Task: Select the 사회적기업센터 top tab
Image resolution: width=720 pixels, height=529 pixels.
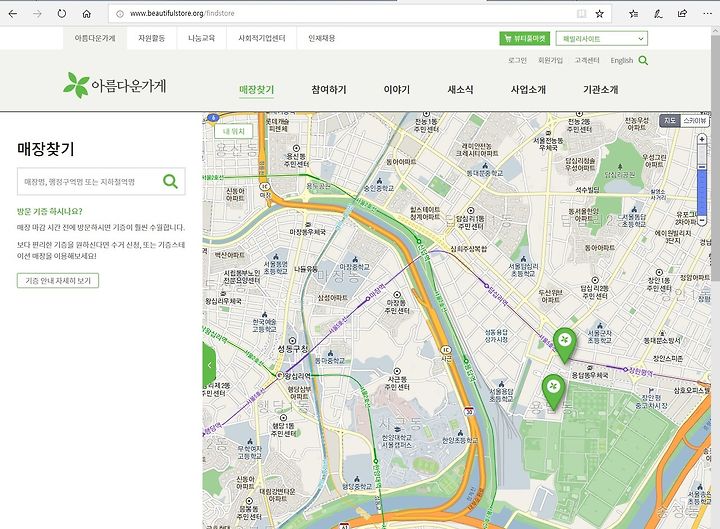Action: [x=262, y=38]
